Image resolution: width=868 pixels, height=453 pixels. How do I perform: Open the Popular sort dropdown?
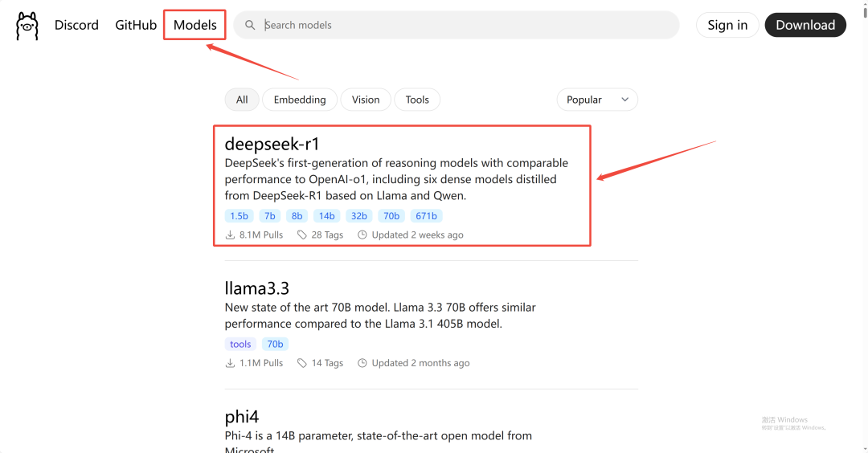coord(597,100)
